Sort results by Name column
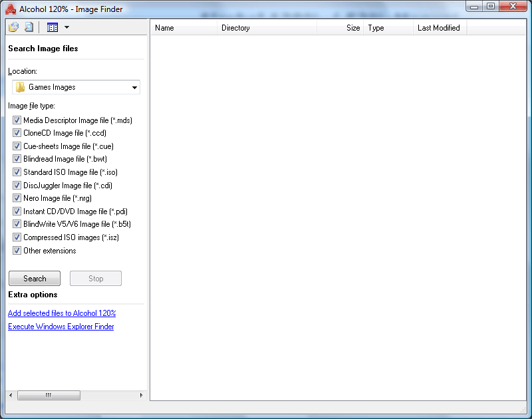 coord(184,28)
